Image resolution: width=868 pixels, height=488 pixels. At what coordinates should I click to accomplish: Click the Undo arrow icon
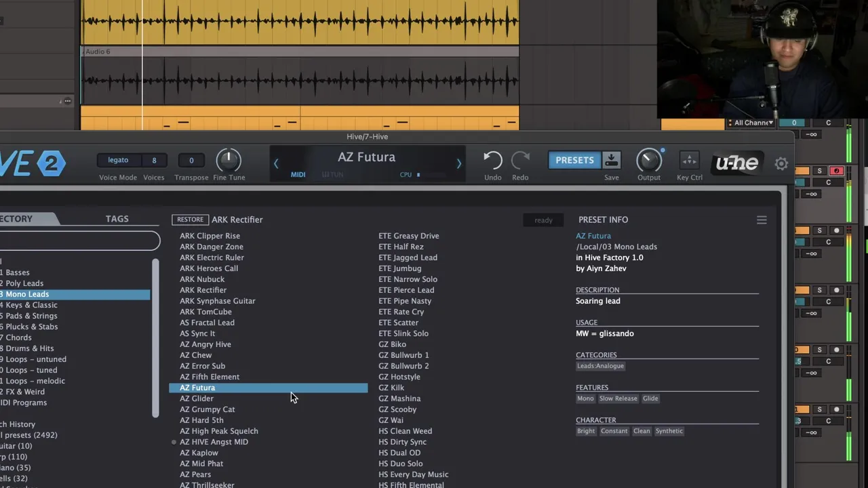[x=492, y=161]
